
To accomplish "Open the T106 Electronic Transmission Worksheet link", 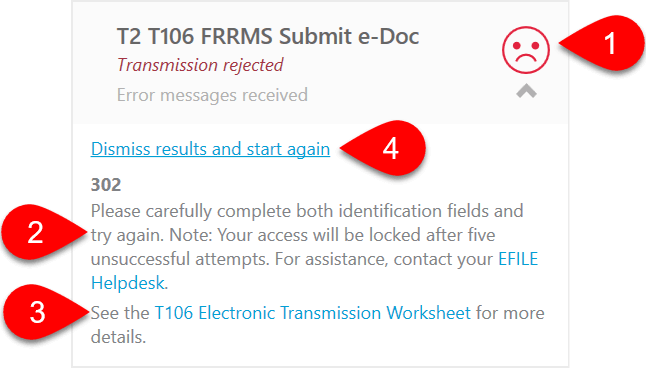I will [312, 313].
